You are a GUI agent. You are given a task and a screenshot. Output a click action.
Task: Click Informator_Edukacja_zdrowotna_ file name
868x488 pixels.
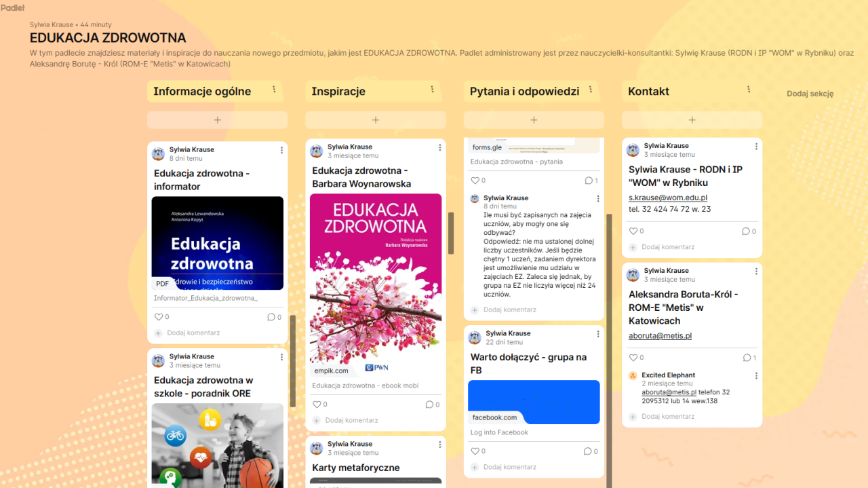coord(205,298)
